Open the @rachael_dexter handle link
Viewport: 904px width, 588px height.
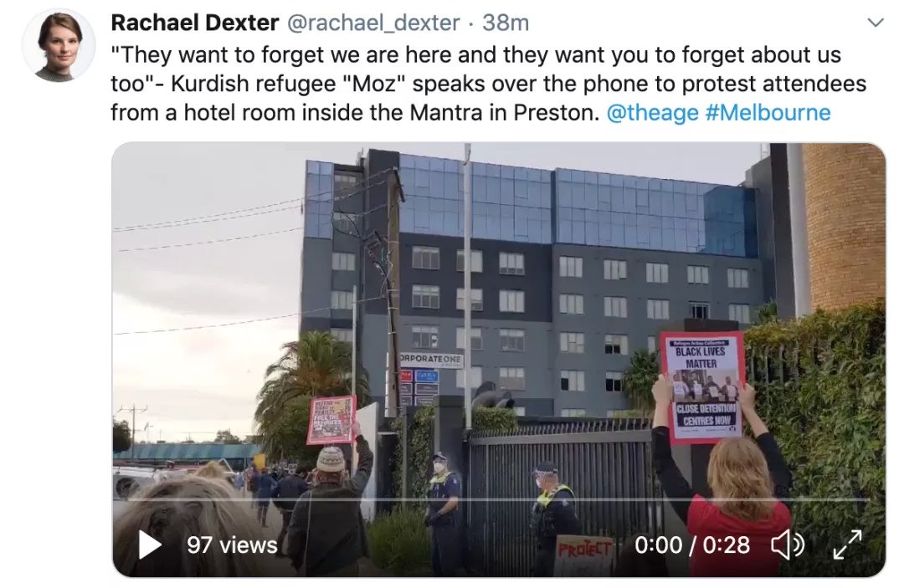pos(373,23)
